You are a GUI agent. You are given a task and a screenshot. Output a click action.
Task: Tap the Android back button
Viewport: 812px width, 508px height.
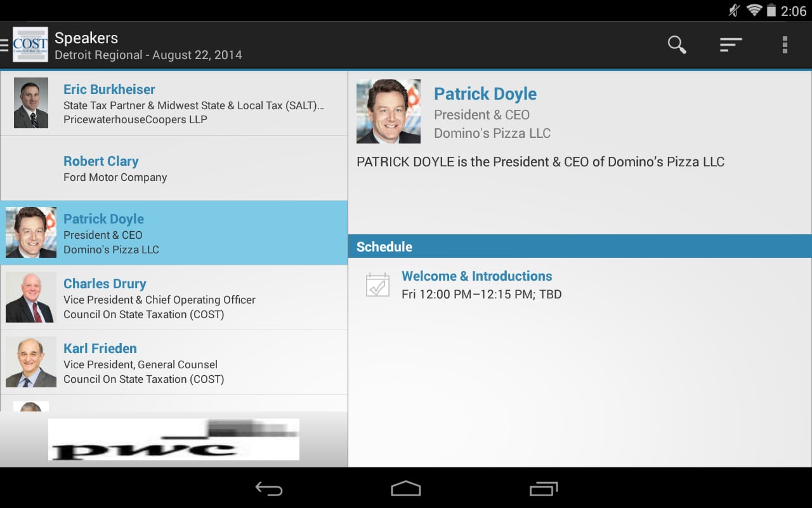pos(269,488)
